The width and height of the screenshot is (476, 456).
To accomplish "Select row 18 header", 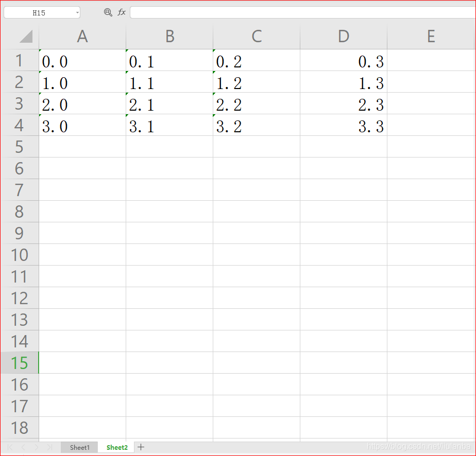I will click(x=20, y=428).
